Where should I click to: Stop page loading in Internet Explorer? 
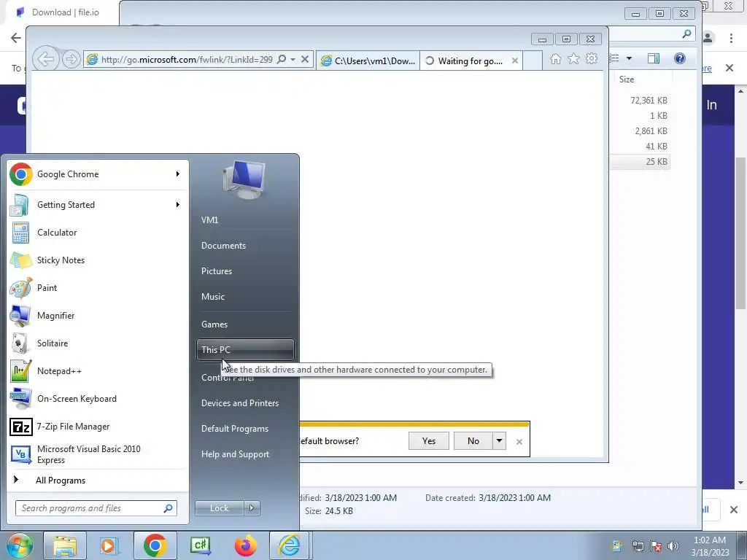pyautogui.click(x=305, y=60)
